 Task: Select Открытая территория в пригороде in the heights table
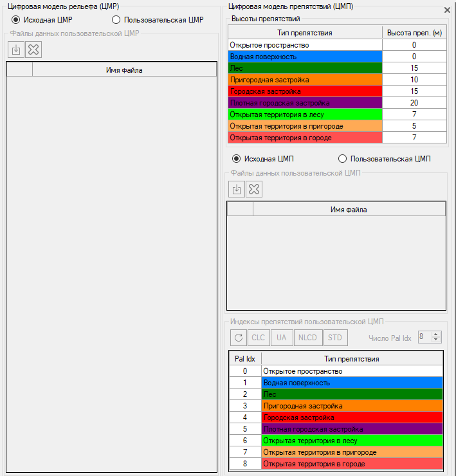coord(305,126)
